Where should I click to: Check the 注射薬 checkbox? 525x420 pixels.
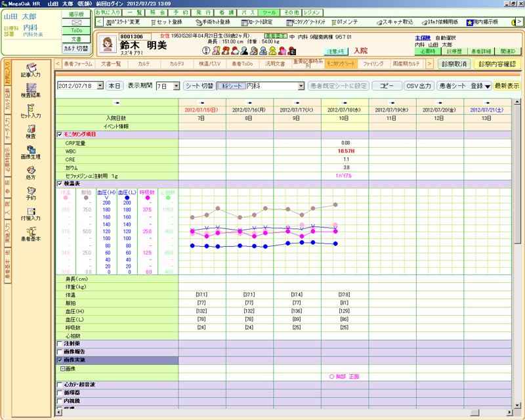point(60,344)
